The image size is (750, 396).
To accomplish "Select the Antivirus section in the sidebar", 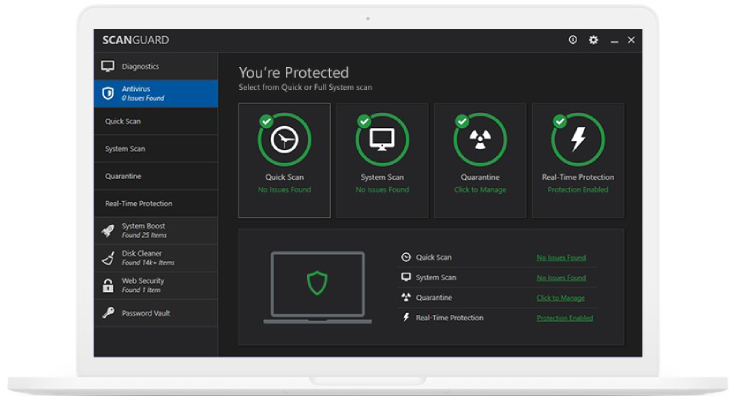I will [x=156, y=93].
